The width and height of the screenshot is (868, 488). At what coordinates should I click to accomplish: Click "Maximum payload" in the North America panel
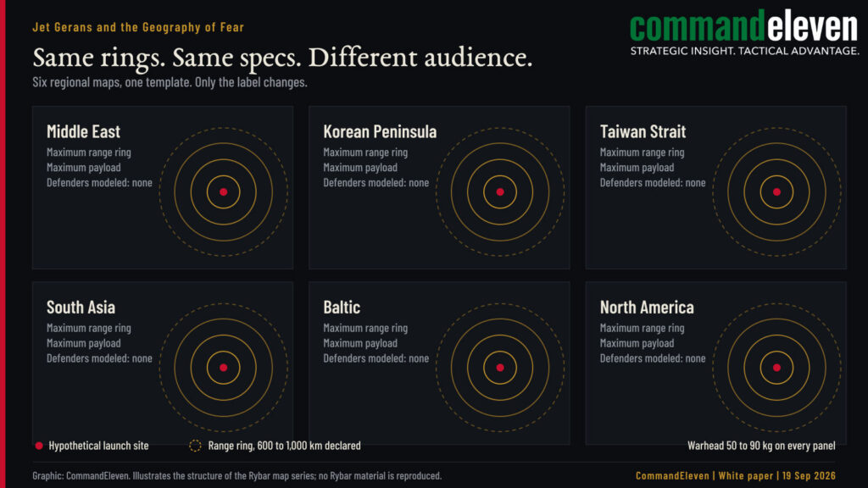[x=637, y=343]
